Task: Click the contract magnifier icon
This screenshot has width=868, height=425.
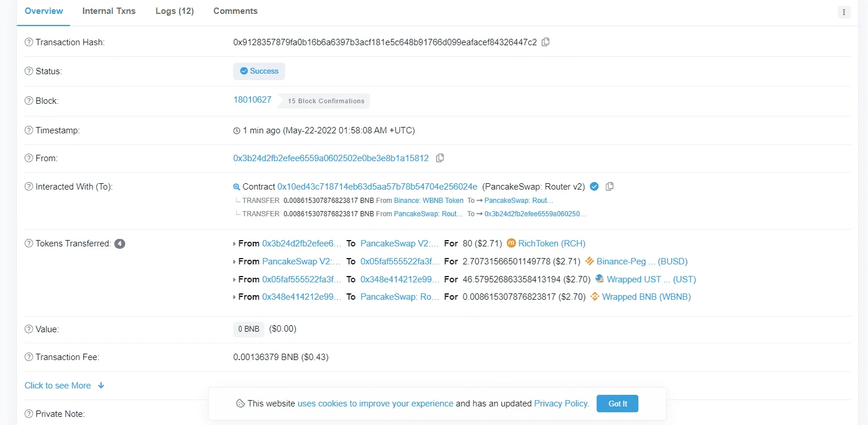Action: [237, 187]
